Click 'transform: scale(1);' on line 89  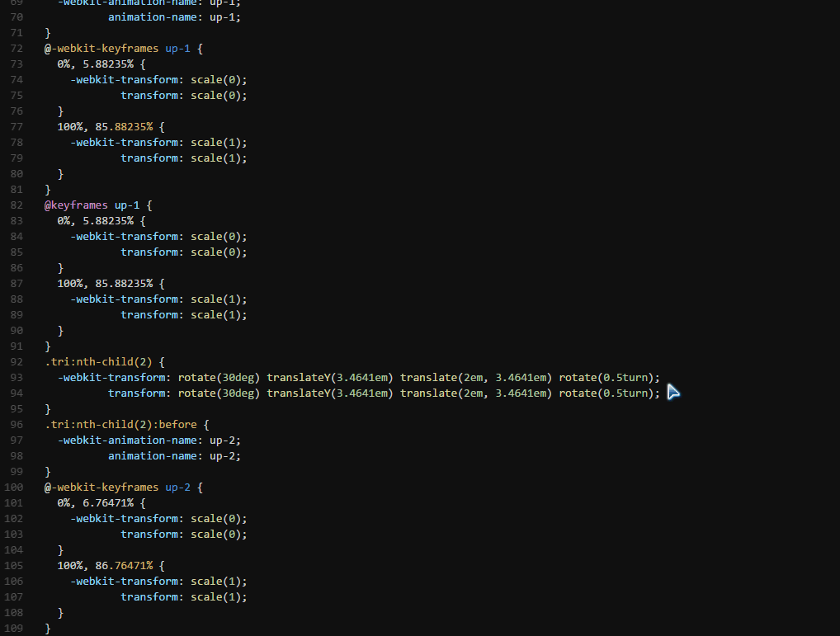click(184, 315)
